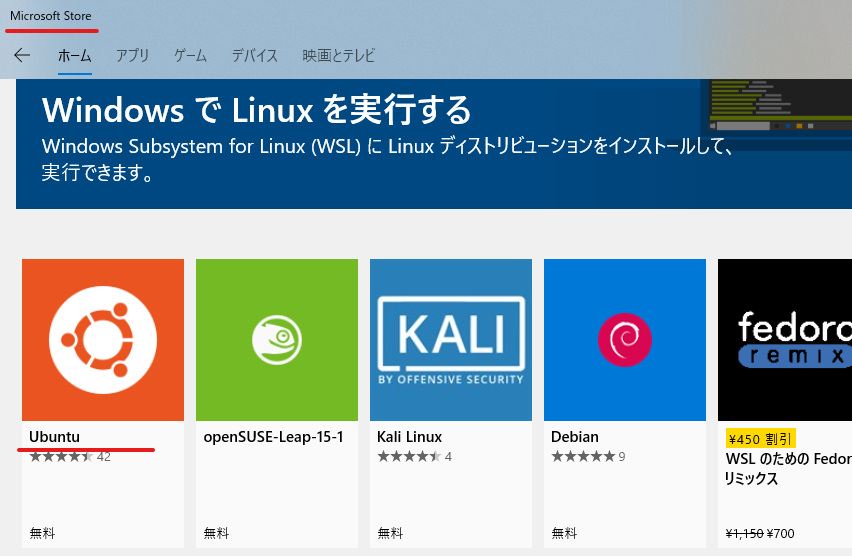
Task: Click the Debian app title
Action: 574,437
